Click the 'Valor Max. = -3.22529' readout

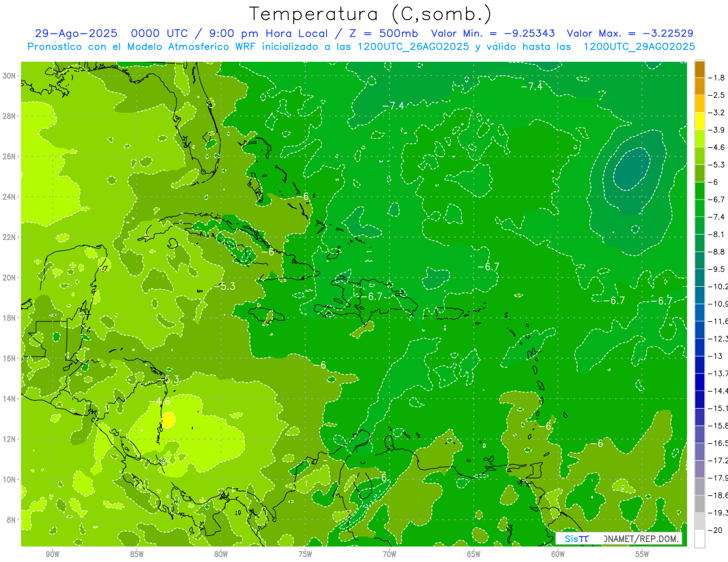[x=630, y=33]
